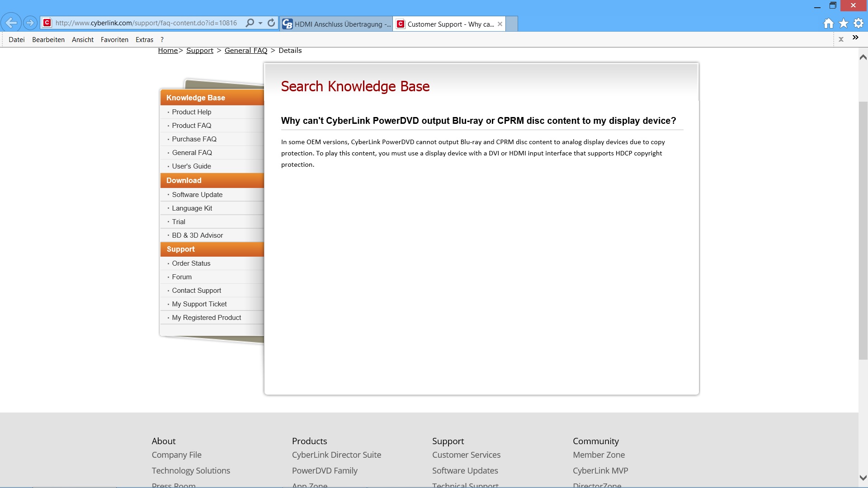Open the General FAQ breadcrumb link

[x=246, y=51]
